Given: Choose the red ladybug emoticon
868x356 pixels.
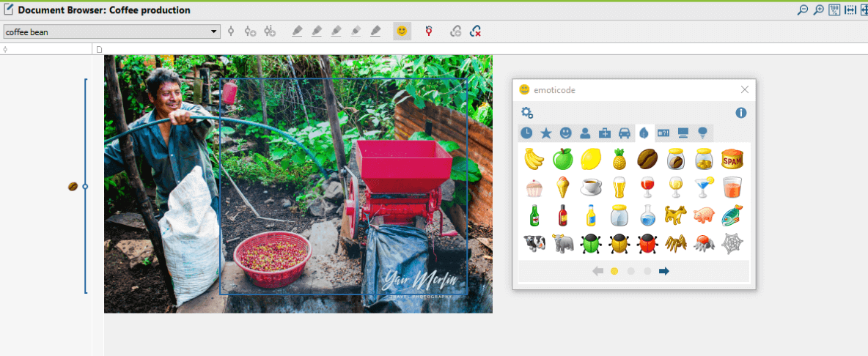Looking at the screenshot, I should pyautogui.click(x=647, y=243).
